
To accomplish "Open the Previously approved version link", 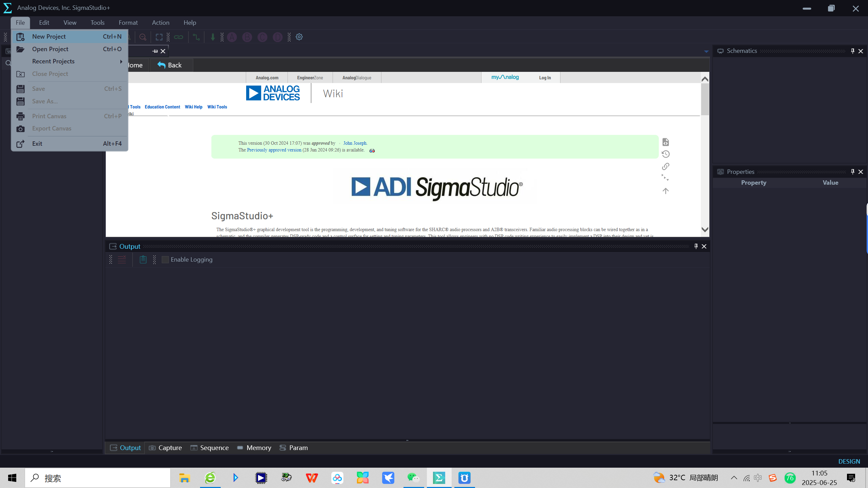I will (274, 150).
